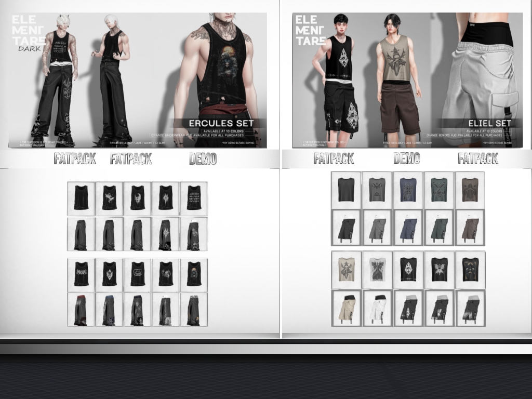Viewport: 532px width, 399px height.
Task: Select the beige Eliel tank with skull print
Action: coord(347,270)
